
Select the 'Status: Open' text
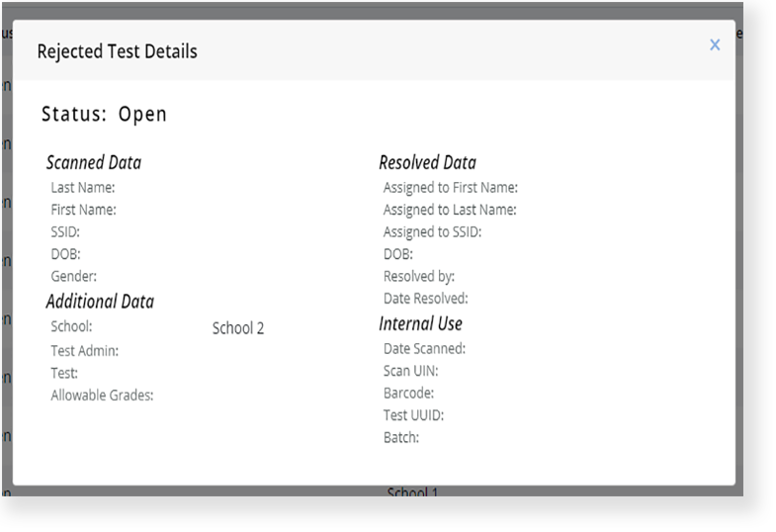pyautogui.click(x=104, y=115)
